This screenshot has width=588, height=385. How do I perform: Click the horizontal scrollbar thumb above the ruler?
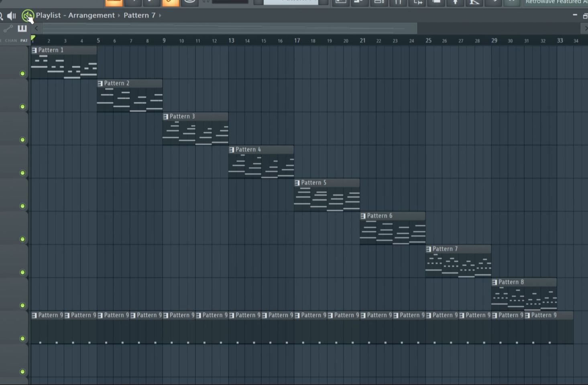point(230,29)
